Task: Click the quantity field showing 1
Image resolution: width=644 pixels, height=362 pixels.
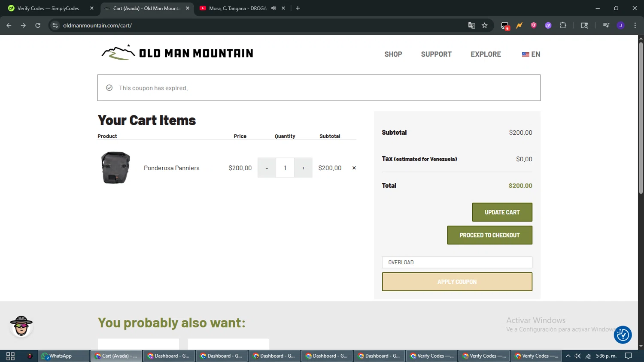Action: click(x=285, y=168)
